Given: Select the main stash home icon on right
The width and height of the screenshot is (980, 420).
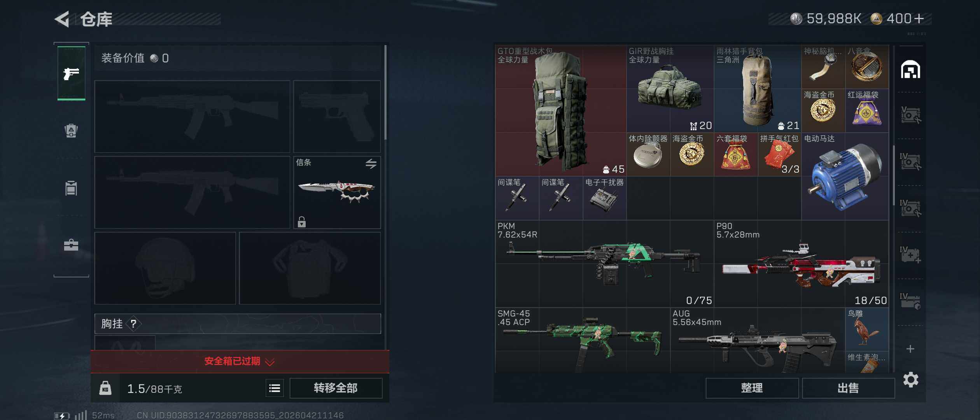Looking at the screenshot, I should [911, 70].
